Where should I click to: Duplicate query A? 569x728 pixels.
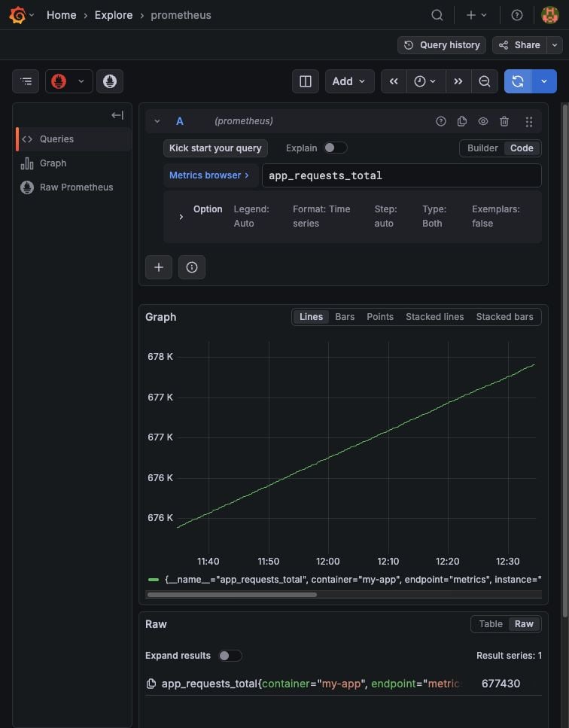point(462,121)
